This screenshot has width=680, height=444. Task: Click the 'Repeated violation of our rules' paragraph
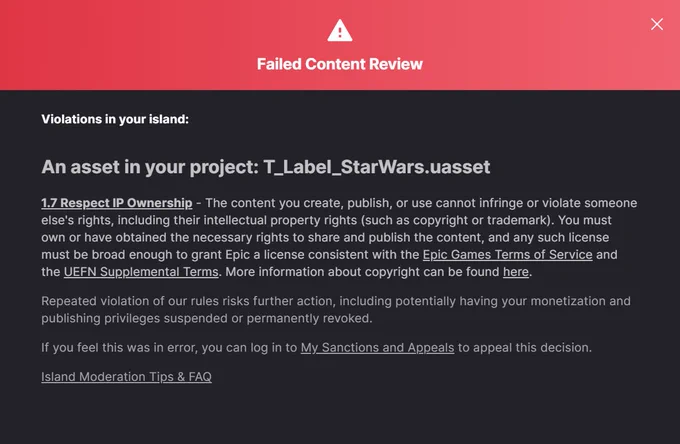336,310
